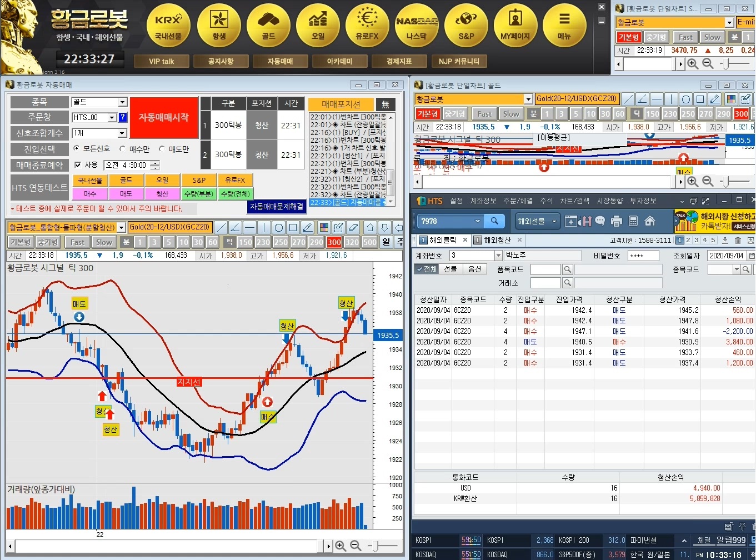Click 비밀번호 password input field
The height and width of the screenshot is (560, 756).
pyautogui.click(x=643, y=256)
